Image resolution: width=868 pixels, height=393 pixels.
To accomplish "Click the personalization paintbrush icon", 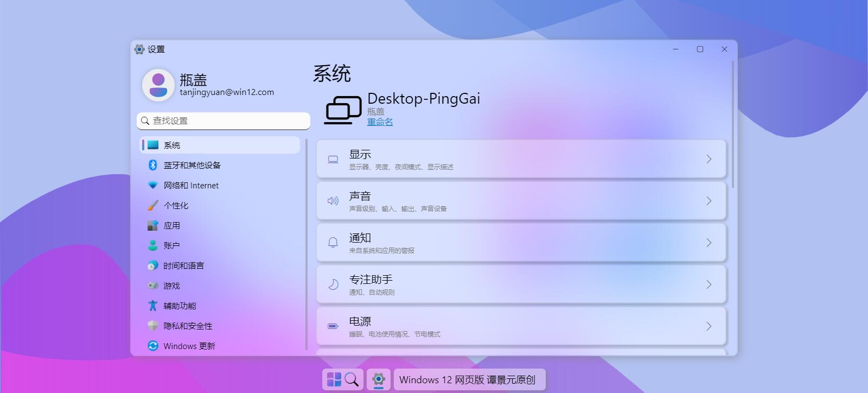I will (x=153, y=205).
